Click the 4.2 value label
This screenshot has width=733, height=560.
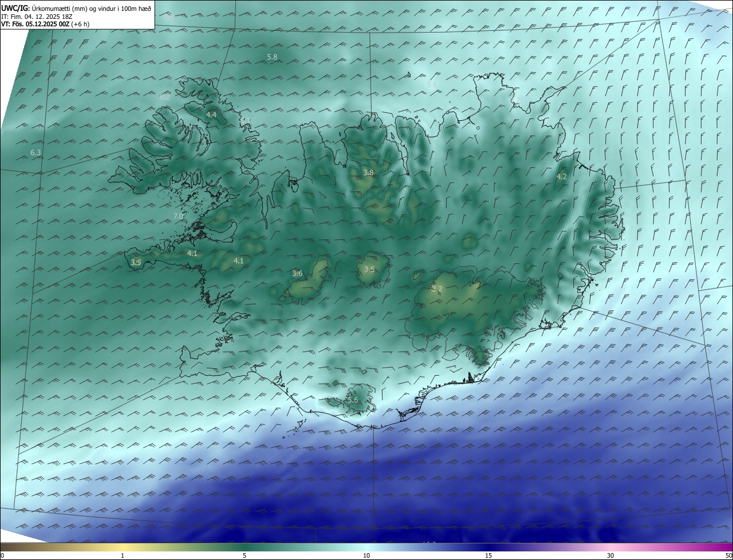(562, 176)
